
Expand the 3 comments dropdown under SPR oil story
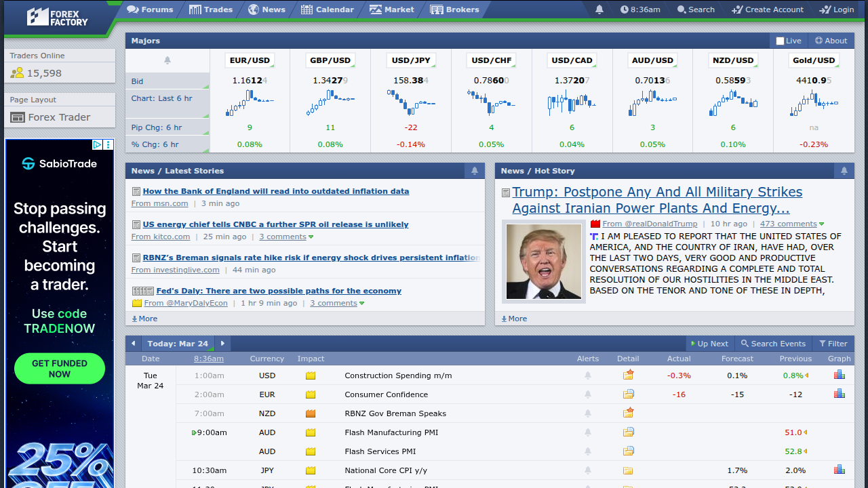coord(282,237)
